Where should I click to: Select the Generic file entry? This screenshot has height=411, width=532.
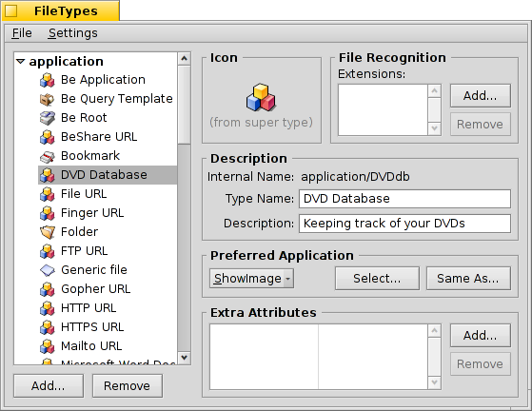108,270
